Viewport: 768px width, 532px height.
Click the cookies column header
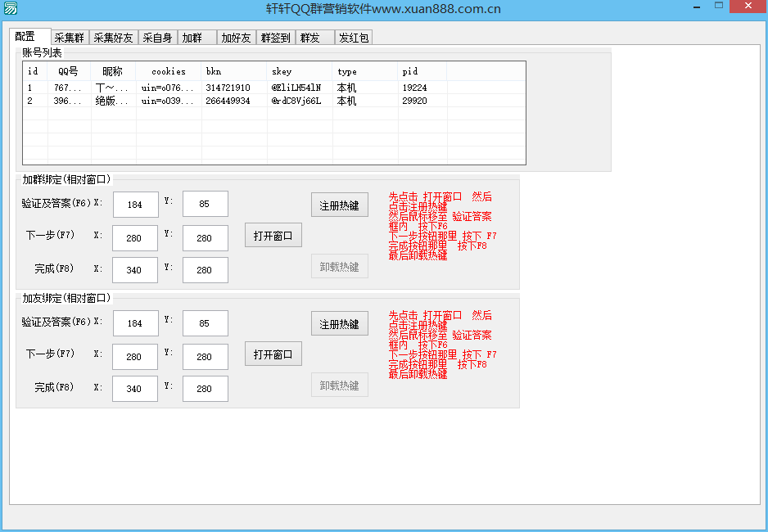pyautogui.click(x=169, y=71)
